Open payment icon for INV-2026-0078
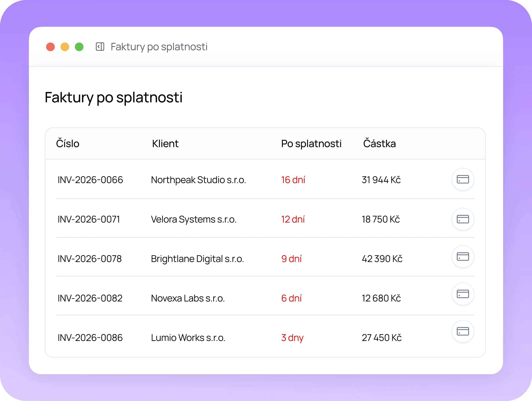This screenshot has height=401, width=532. pos(463,257)
